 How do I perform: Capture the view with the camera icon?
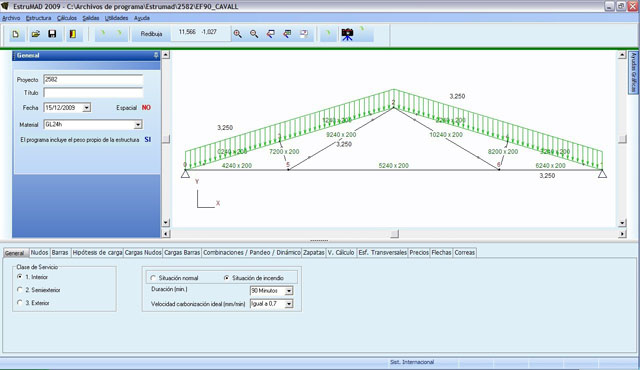click(348, 34)
